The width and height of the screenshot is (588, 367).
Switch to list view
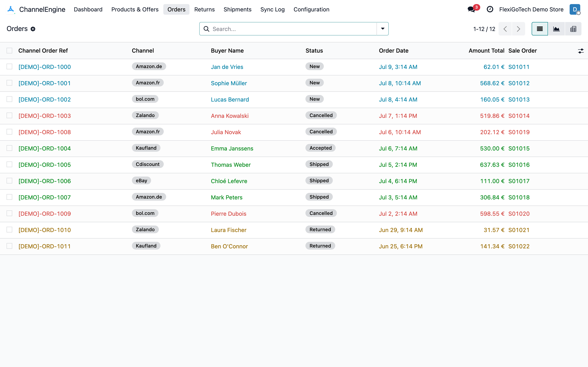[540, 29]
